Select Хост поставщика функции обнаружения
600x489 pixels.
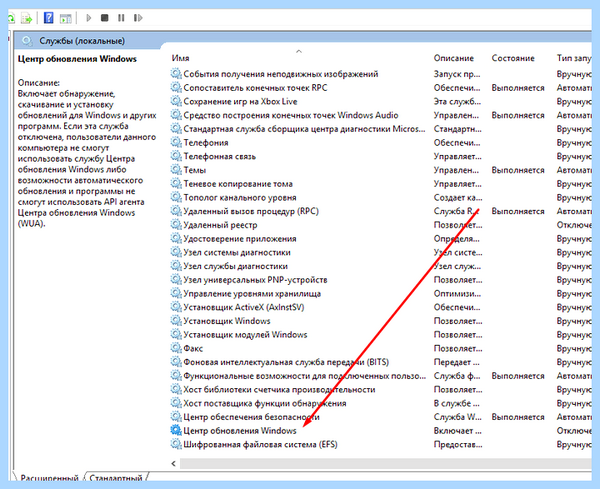[264, 403]
